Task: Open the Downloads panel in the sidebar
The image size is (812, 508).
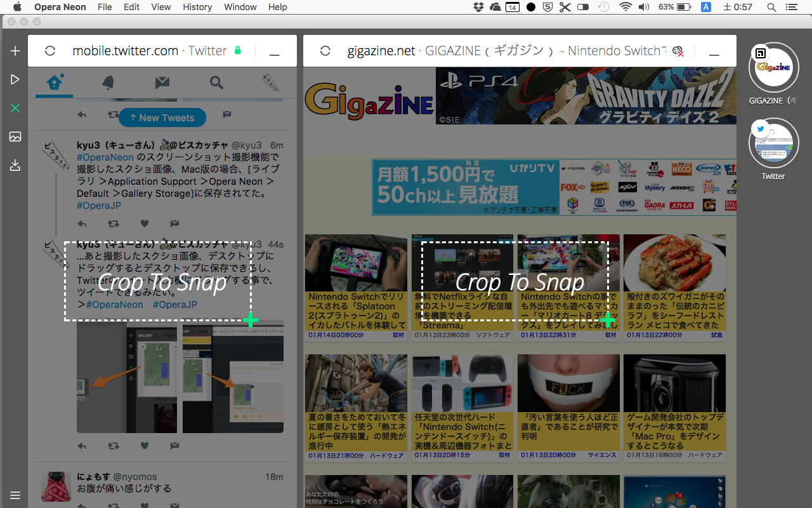Action: (x=15, y=165)
